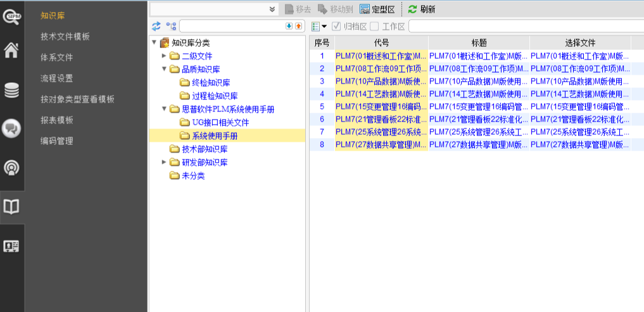The width and height of the screenshot is (644, 312).
Task: Open the chat messages sidebar icon
Action: pyautogui.click(x=11, y=129)
